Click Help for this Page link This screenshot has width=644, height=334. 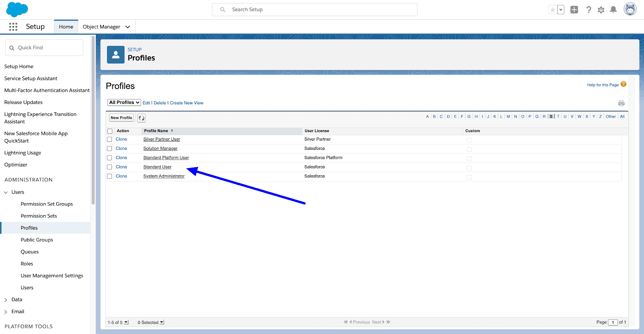pyautogui.click(x=603, y=85)
